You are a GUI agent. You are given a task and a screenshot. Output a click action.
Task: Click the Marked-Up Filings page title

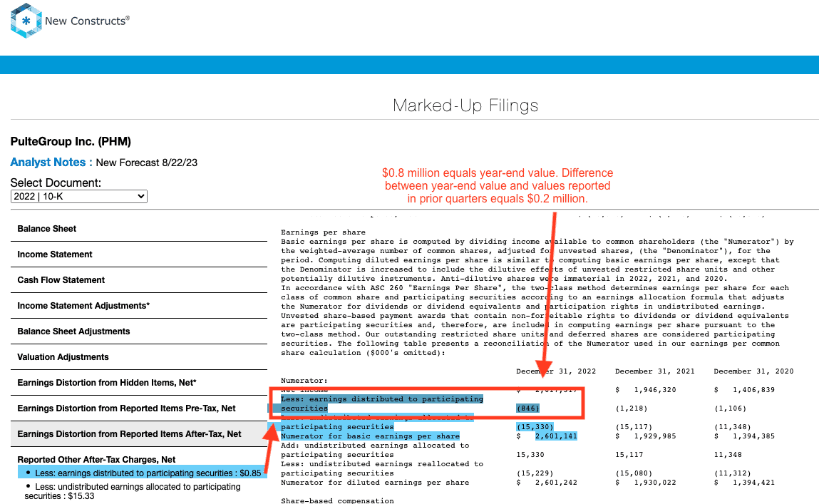pos(465,106)
